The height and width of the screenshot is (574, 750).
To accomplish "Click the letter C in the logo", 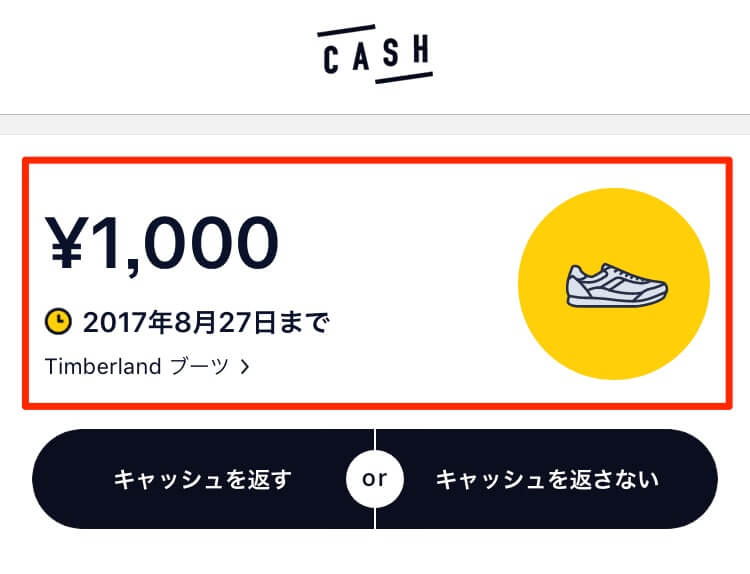I will [x=331, y=60].
